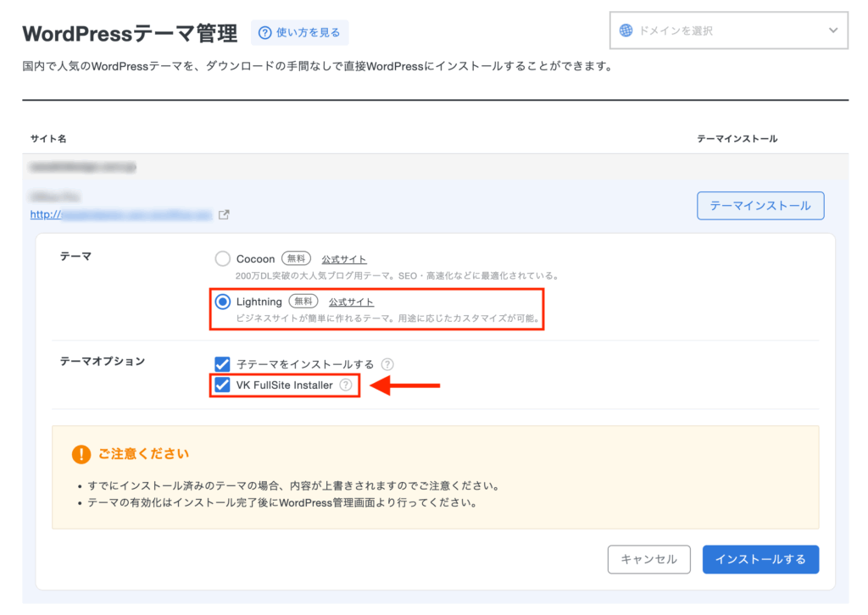Viewport: 868px width, 615px height.
Task: Click the question mark icon in 使い方を見る
Action: click(265, 33)
